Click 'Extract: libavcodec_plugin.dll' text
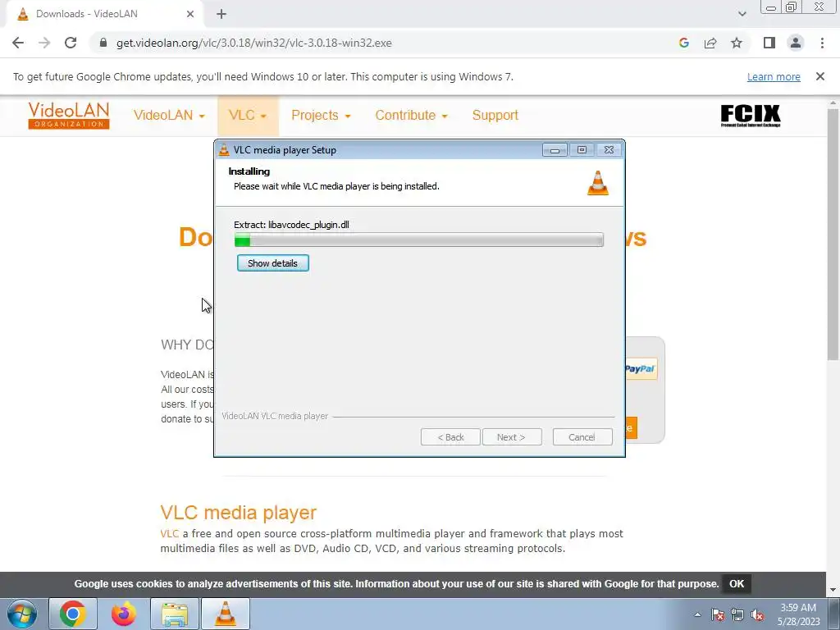 point(291,225)
